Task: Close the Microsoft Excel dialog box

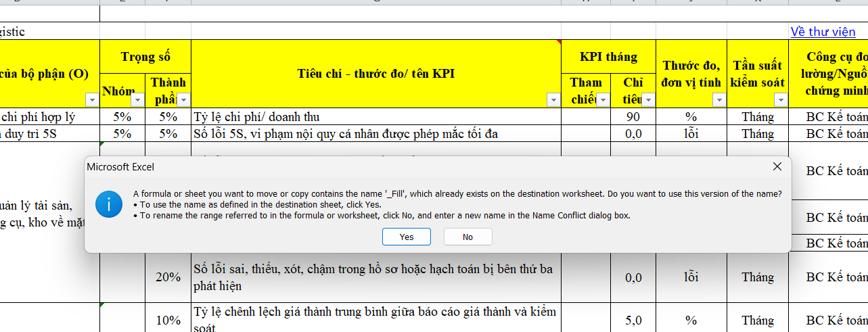Action: [777, 166]
